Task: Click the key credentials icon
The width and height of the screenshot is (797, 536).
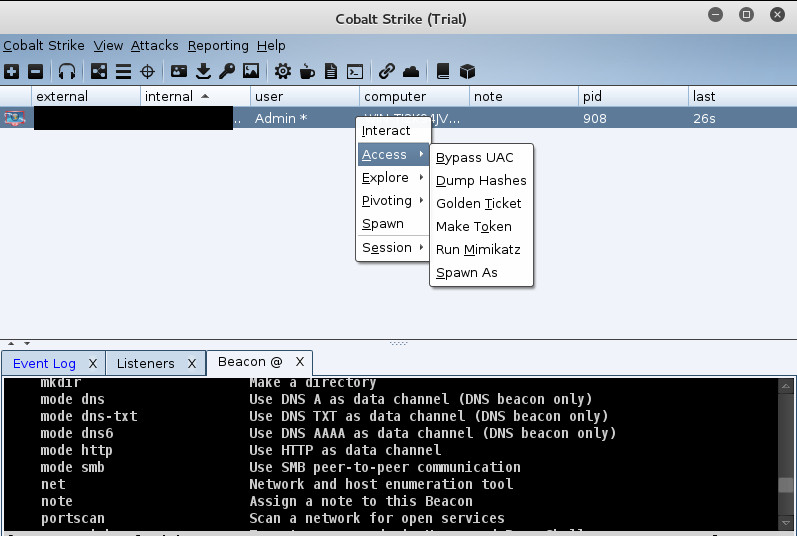Action: coord(227,71)
